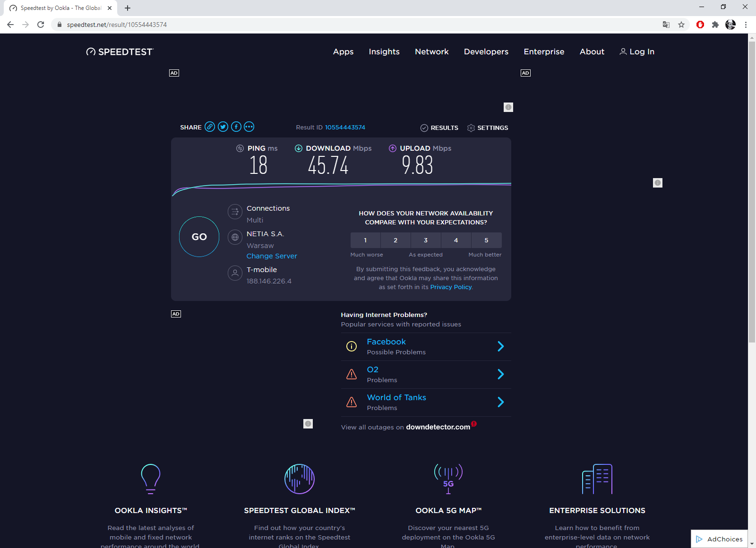Open Chrome profile avatar
Screen dimensions: 756x548
730,25
